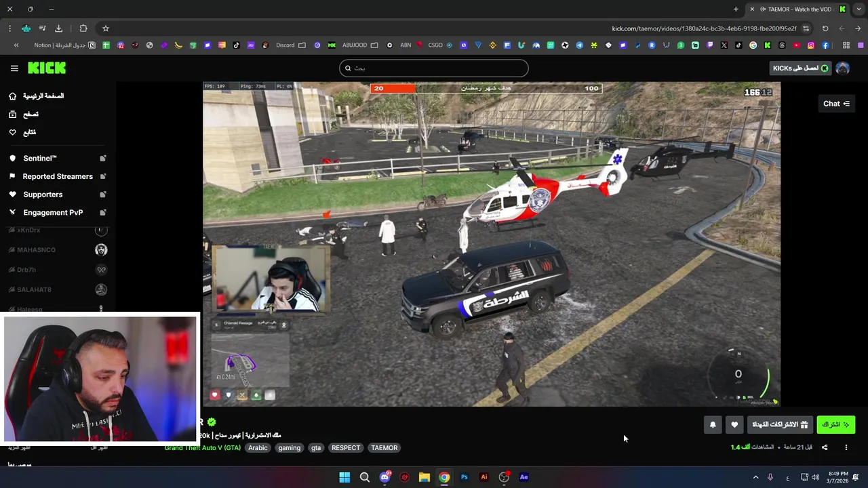Click the Get KICKs button
Viewport: 868px width, 488px height.
coord(801,68)
